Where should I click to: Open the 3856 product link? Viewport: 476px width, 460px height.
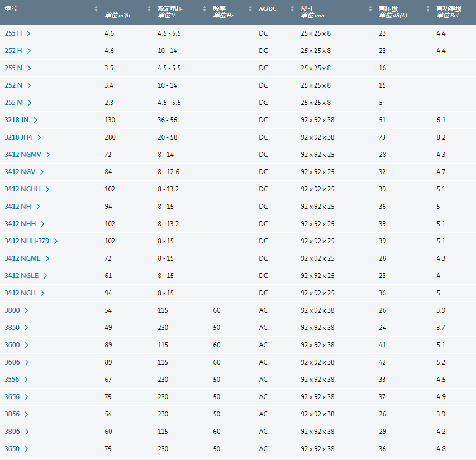[x=12, y=414]
